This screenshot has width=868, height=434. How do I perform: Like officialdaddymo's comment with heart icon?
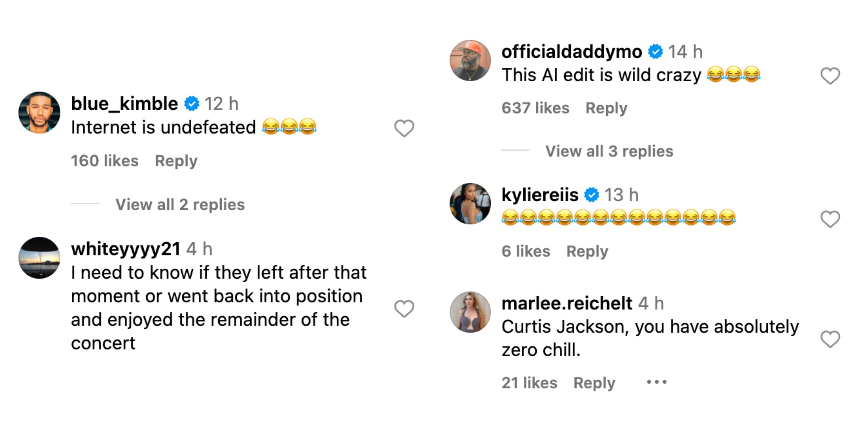[830, 76]
